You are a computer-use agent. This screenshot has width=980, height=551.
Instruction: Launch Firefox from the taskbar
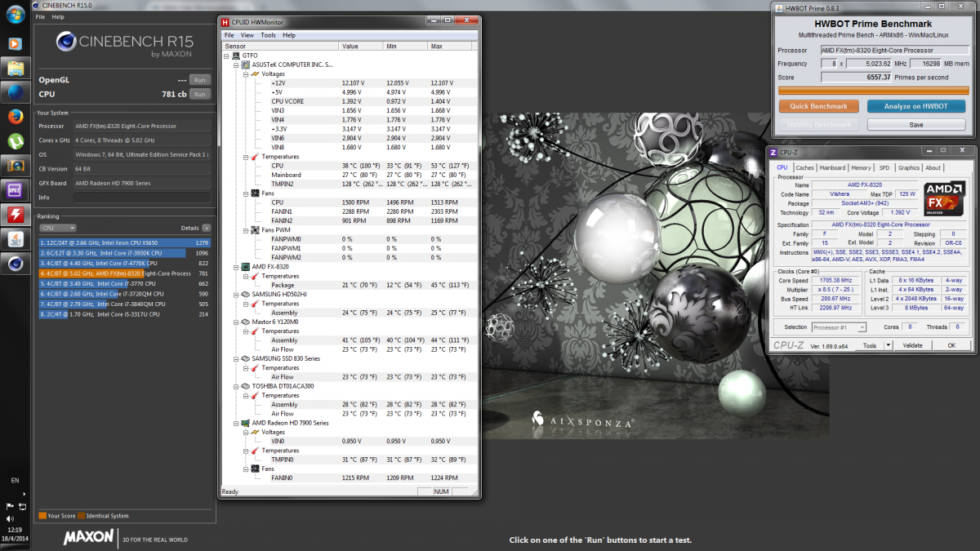[15, 116]
